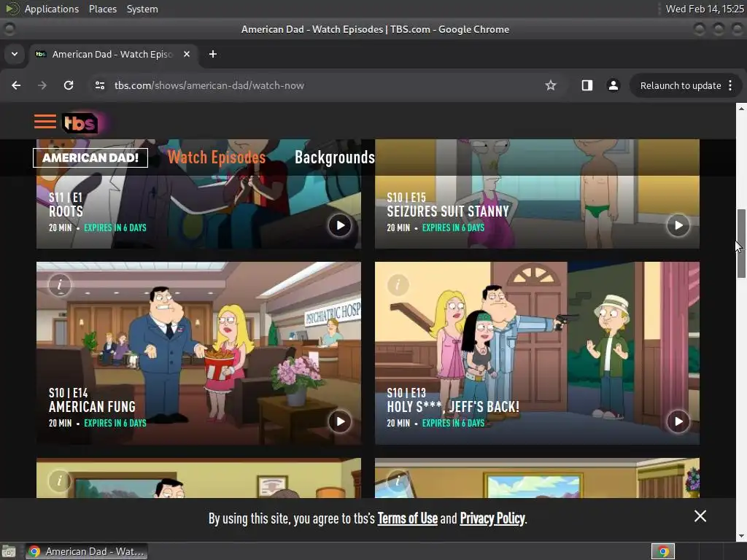The image size is (747, 560).
Task: Expand the tab search dropdown
Action: [x=15, y=54]
